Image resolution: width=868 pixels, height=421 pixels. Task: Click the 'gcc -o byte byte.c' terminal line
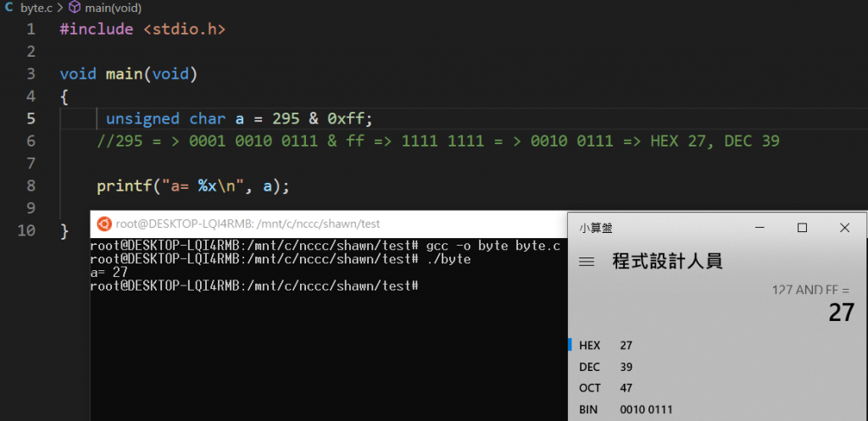click(325, 246)
